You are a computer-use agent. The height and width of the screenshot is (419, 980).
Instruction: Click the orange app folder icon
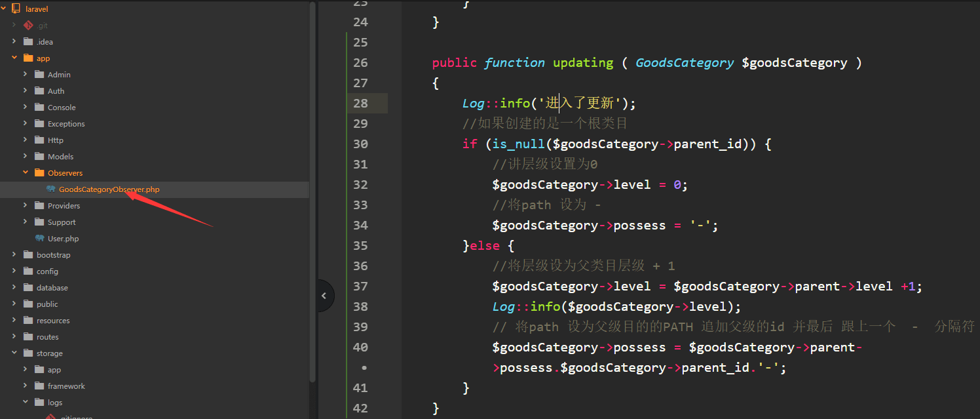[x=28, y=58]
